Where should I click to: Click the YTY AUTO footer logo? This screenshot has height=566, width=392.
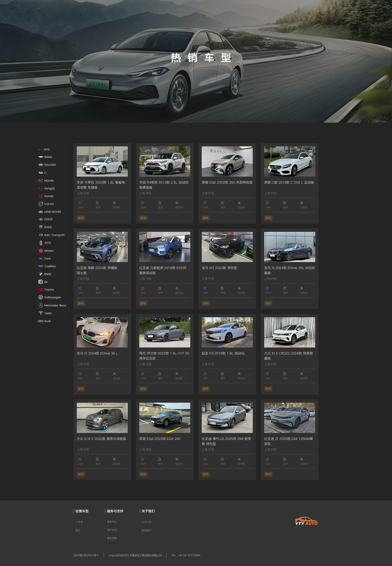pyautogui.click(x=306, y=521)
